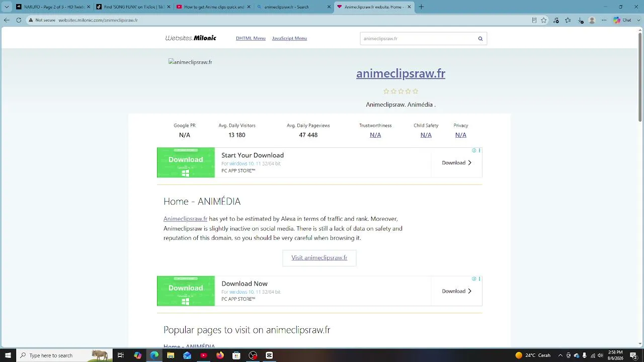The width and height of the screenshot is (644, 362).
Task: Open the red YouTube app on taskbar
Action: (203, 355)
